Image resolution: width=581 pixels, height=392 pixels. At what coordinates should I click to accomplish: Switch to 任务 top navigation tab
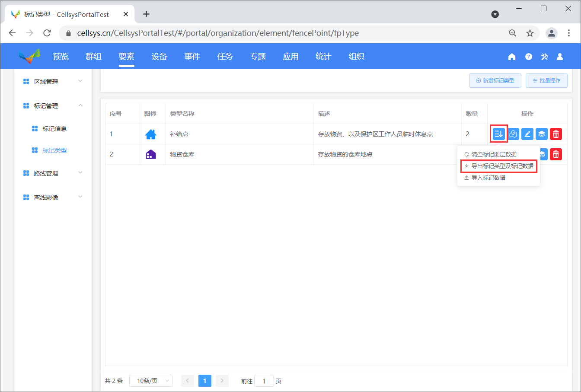coord(225,57)
